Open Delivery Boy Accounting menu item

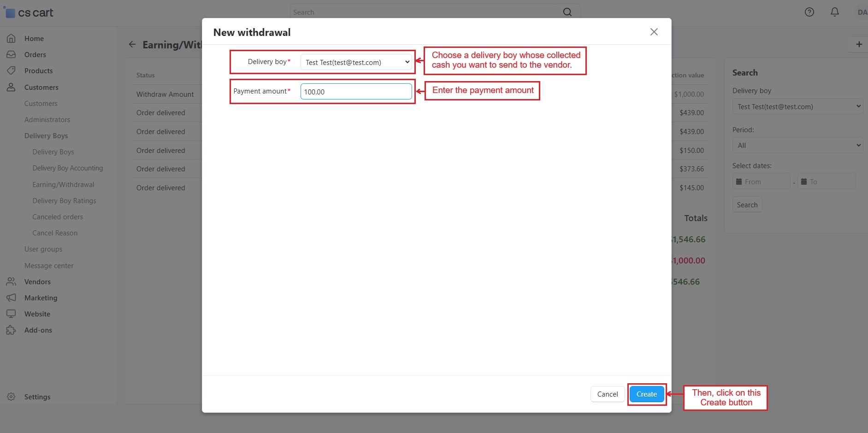pos(67,168)
